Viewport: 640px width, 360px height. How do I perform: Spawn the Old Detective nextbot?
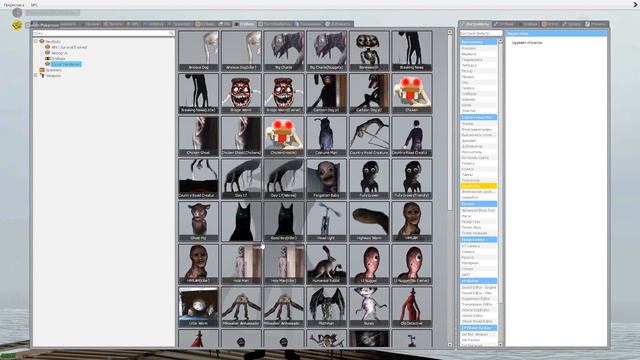click(411, 307)
